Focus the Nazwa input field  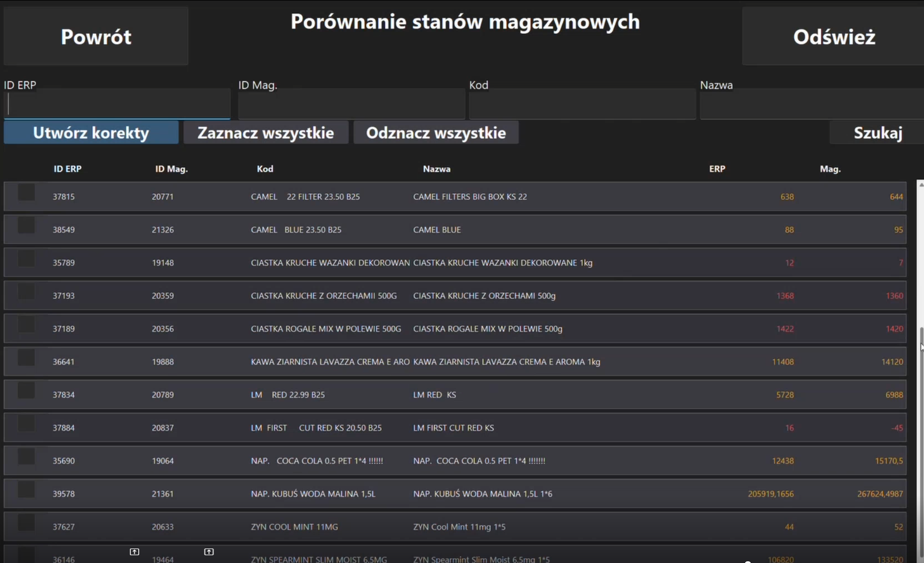click(x=812, y=104)
